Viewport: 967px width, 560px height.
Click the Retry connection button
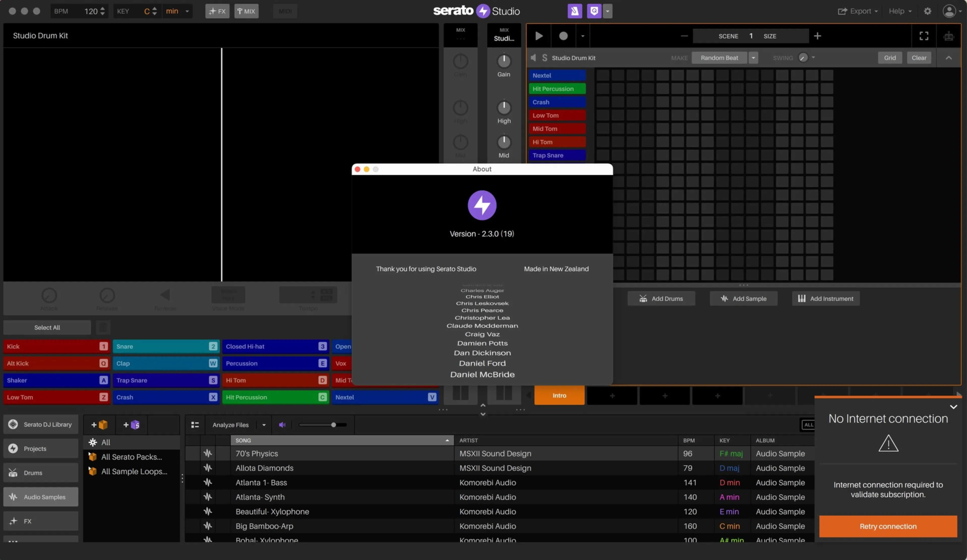[x=888, y=526]
